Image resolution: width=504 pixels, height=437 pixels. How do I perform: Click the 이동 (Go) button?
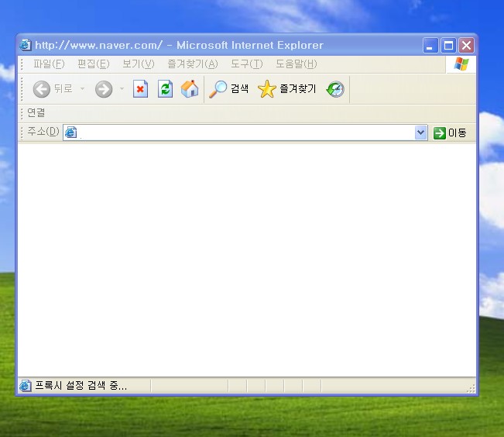pos(450,132)
